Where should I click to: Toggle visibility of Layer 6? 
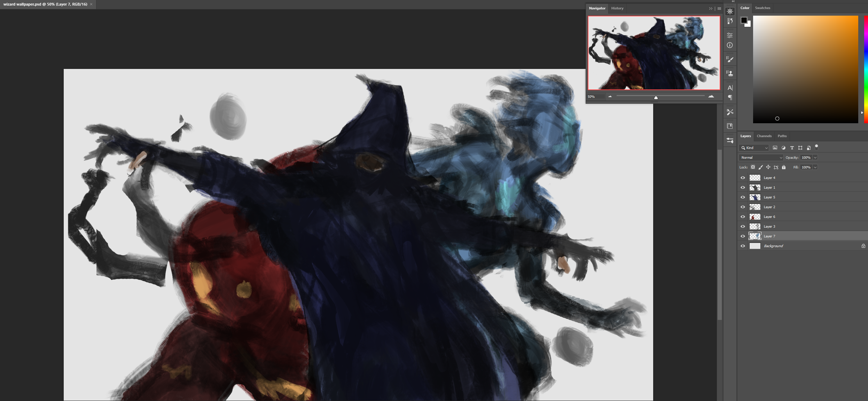(743, 217)
